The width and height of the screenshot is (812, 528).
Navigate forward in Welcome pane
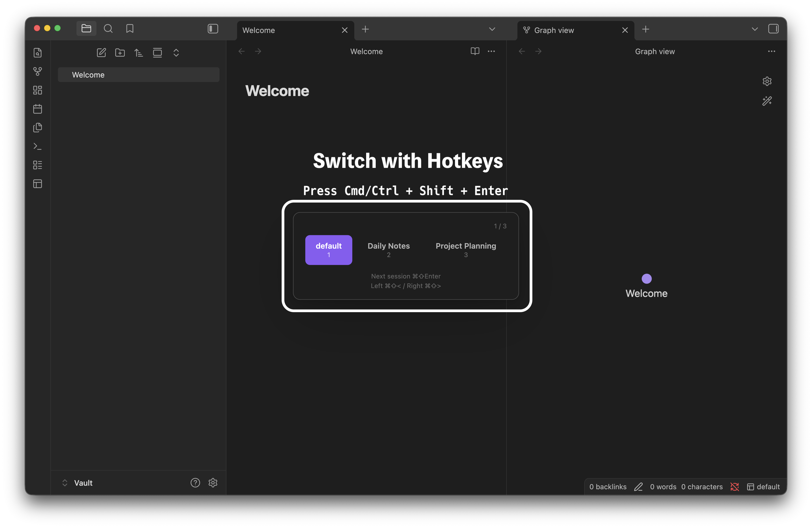tap(258, 51)
